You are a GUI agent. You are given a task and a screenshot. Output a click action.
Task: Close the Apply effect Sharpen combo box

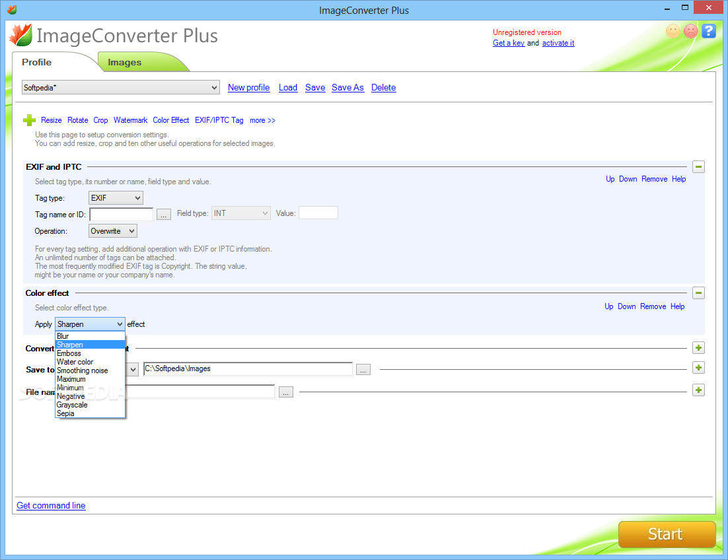click(x=90, y=324)
